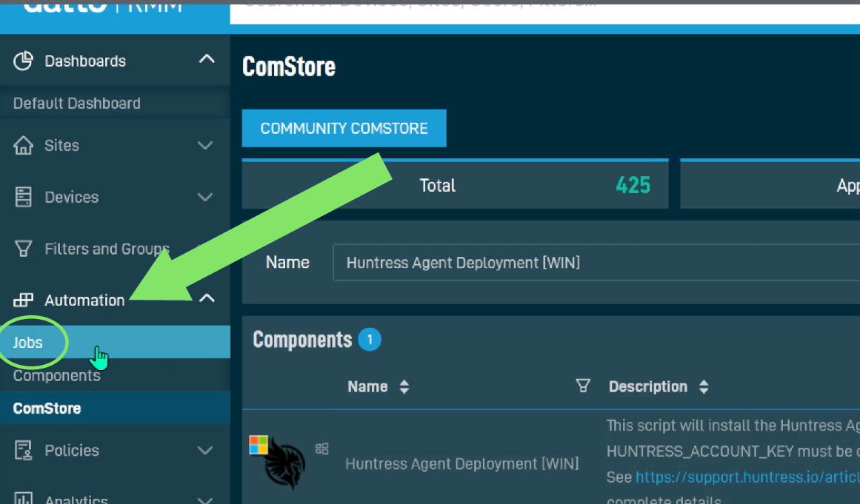Expand the Sites section chevron
Screen dimensions: 860x504
[x=205, y=145]
